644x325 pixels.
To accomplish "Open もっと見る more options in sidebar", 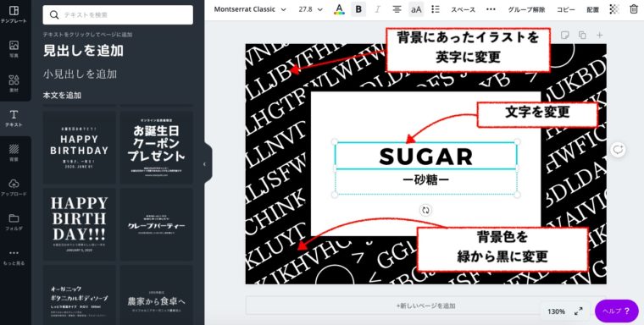I will (14, 257).
